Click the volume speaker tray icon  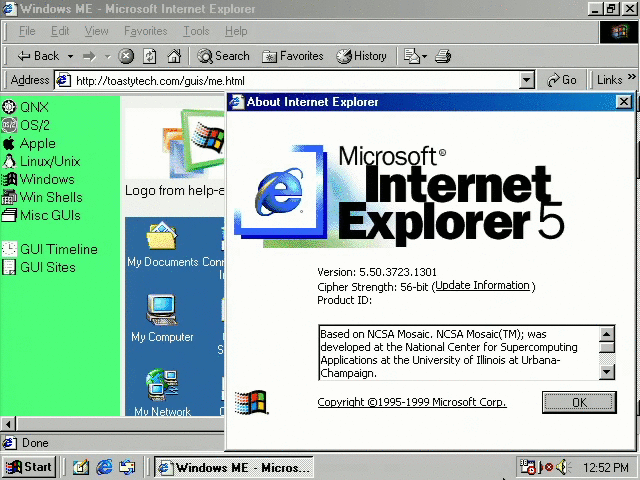point(564,467)
